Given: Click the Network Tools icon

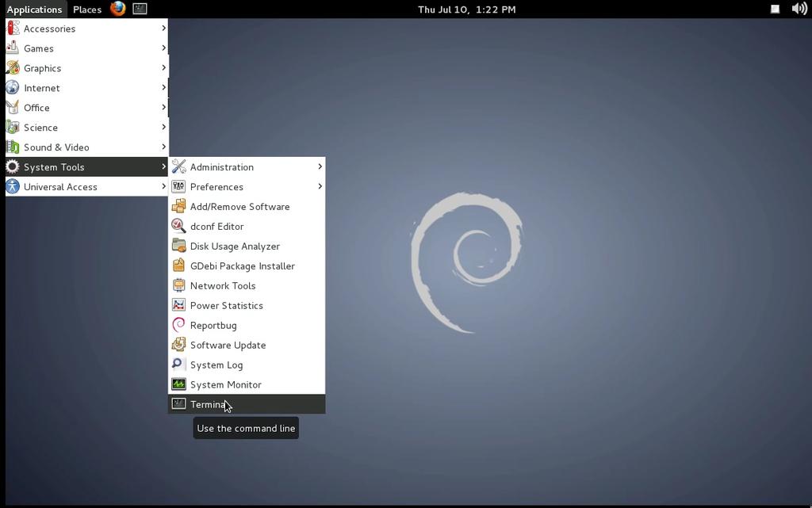Looking at the screenshot, I should point(178,285).
